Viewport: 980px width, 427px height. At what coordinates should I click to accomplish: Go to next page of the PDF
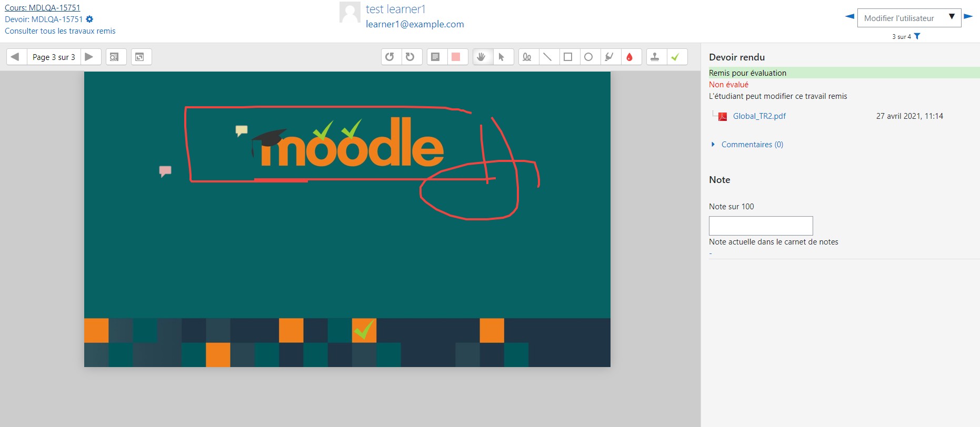coord(90,57)
